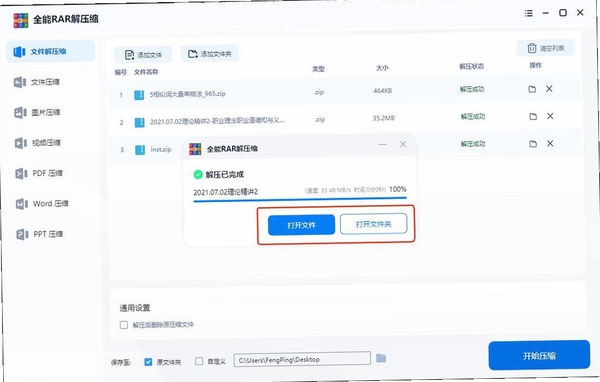Select the inst.zip file name
600x382 pixels.
[161, 149]
